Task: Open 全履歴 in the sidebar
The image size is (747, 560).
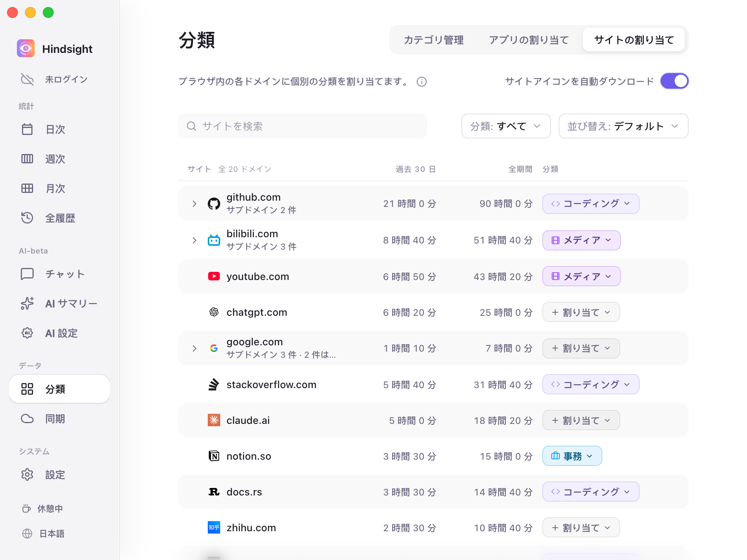Action: pyautogui.click(x=60, y=218)
